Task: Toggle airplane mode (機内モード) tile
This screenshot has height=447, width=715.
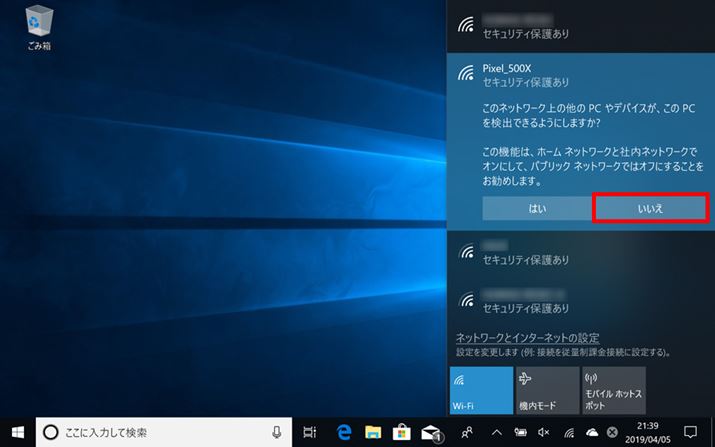Action: click(x=546, y=391)
